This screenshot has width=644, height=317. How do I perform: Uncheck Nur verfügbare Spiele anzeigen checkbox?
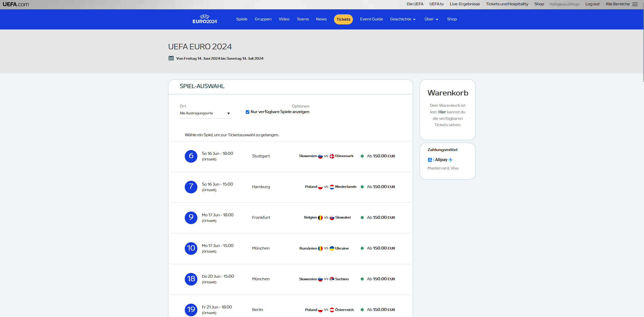pyautogui.click(x=248, y=112)
